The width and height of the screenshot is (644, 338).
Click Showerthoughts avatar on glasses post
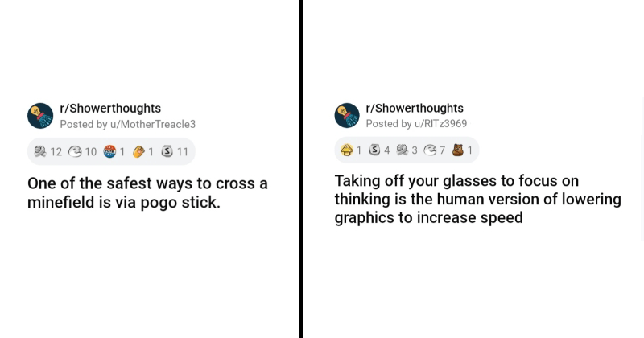tap(347, 116)
